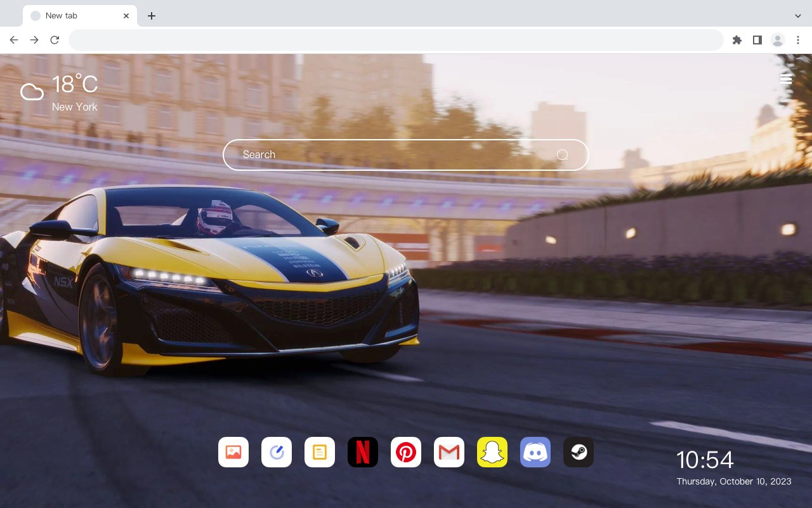Click the magnifier icon in the search bar
Image resolution: width=812 pixels, height=508 pixels.
[562, 155]
